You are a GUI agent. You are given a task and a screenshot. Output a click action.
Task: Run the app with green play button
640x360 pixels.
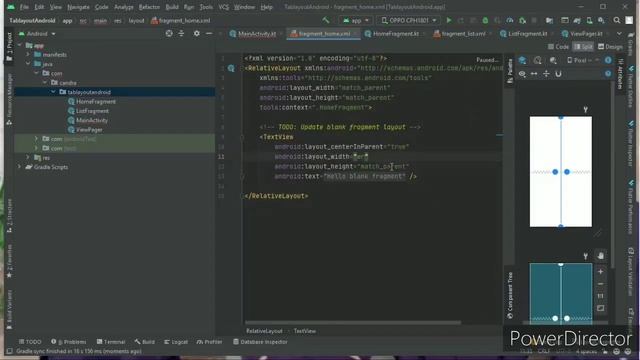(449, 20)
